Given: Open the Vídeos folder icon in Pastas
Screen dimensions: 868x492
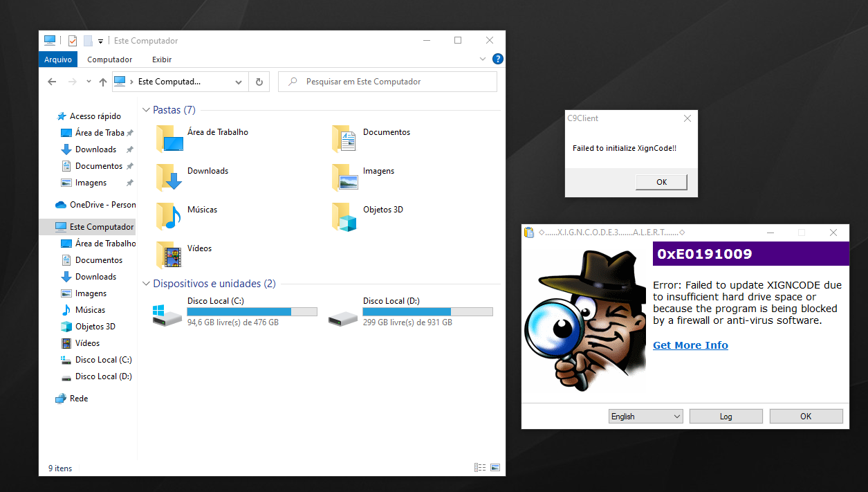Looking at the screenshot, I should point(169,255).
